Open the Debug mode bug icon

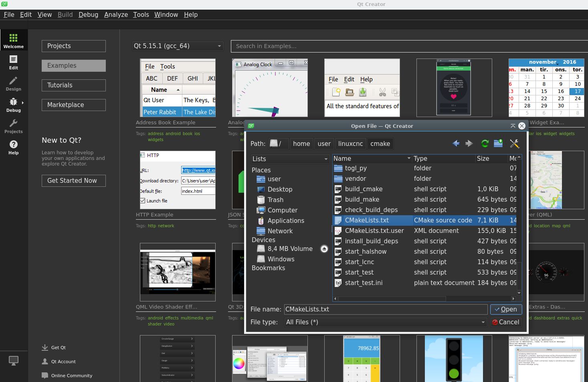(13, 102)
